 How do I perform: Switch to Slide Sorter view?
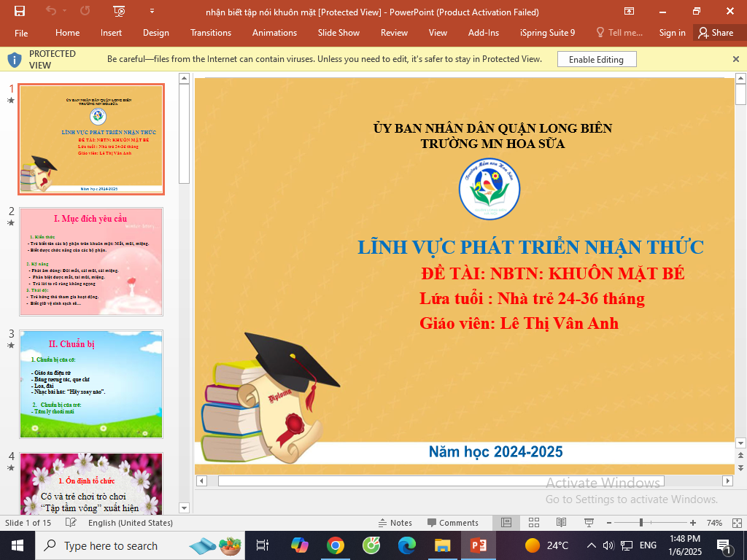(x=533, y=523)
